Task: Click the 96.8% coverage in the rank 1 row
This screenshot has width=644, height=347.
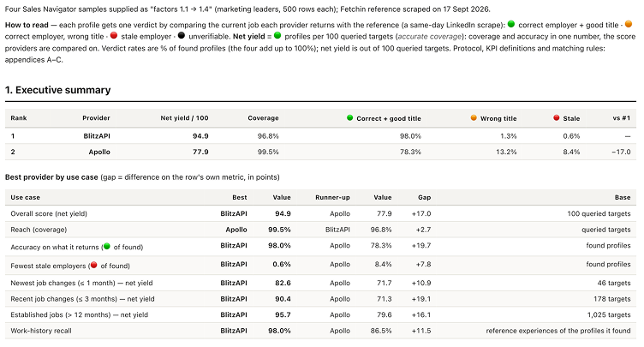Action: pyautogui.click(x=268, y=135)
